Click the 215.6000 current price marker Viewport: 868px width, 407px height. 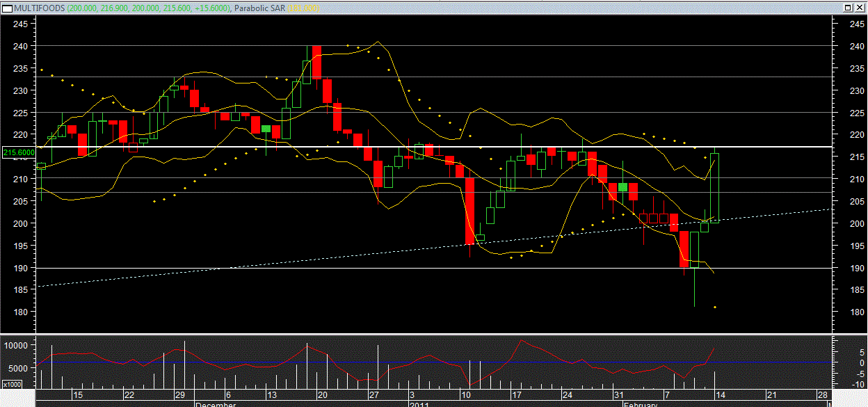click(19, 152)
